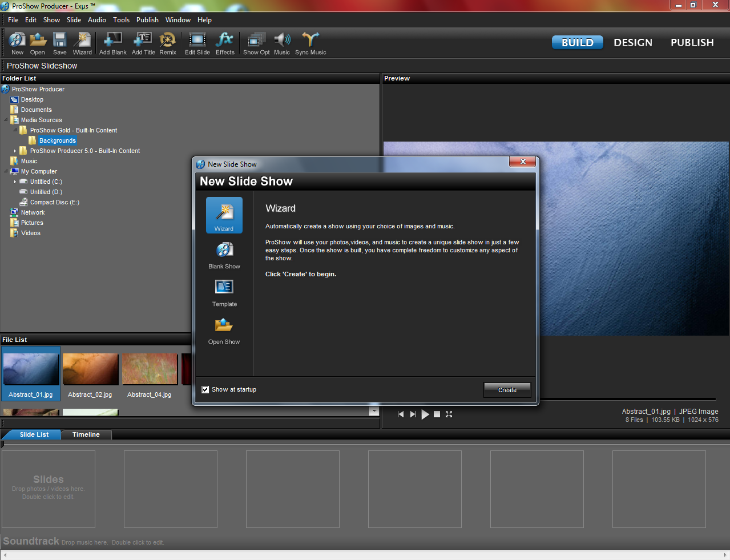The height and width of the screenshot is (560, 730).
Task: Jump to previous slide in preview controls
Action: pos(401,414)
